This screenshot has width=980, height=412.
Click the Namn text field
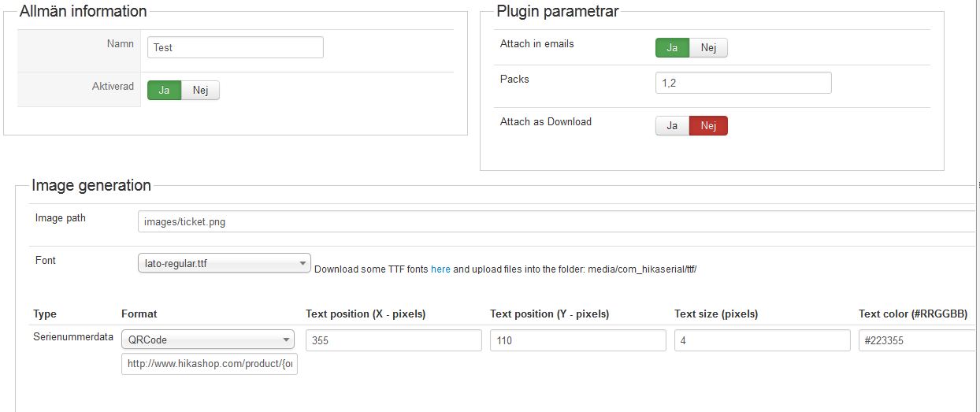click(x=236, y=47)
